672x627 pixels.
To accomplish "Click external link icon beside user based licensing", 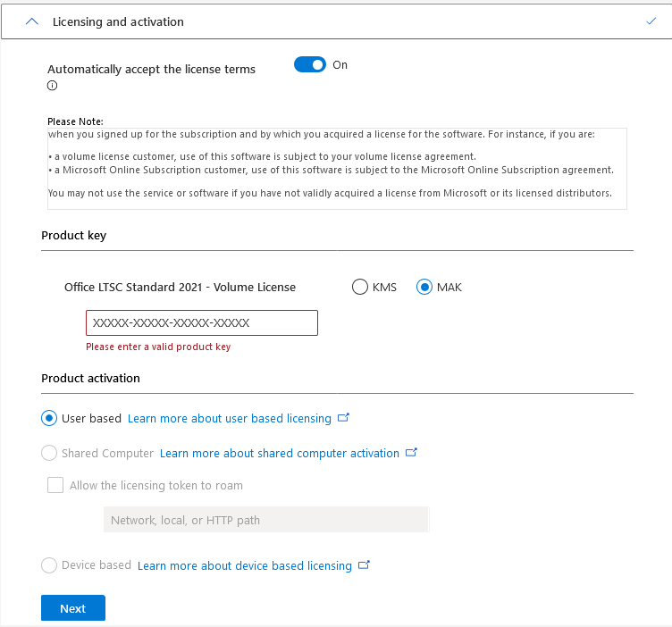I will [x=343, y=417].
